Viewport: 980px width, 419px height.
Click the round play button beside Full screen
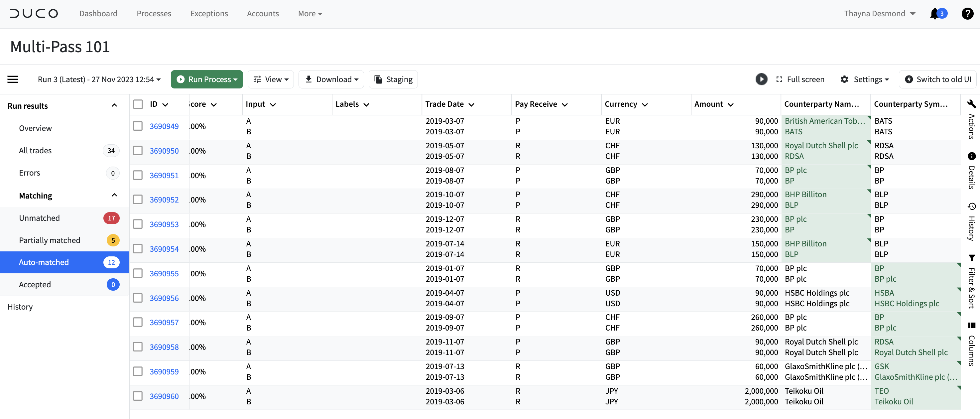(x=761, y=79)
